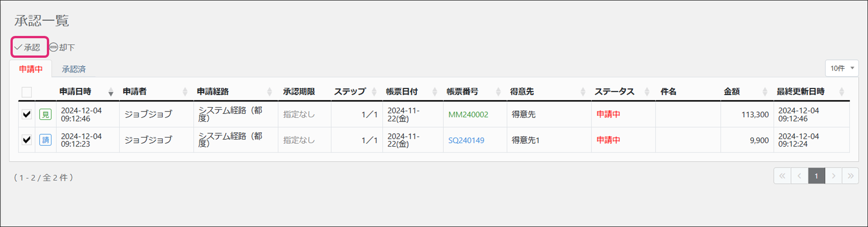
Task: Click the green 見 estimate document icon
Action: pos(45,114)
